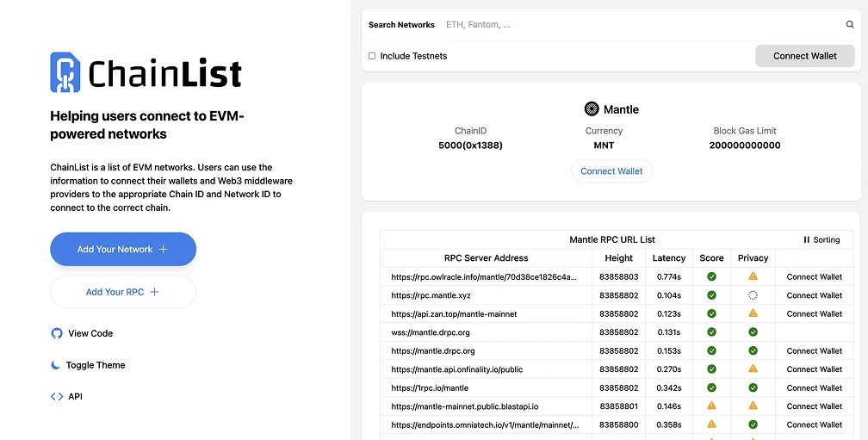Viewport: 868px width, 440px height.
Task: Click the GitHub icon beside View Code
Action: [x=57, y=333]
